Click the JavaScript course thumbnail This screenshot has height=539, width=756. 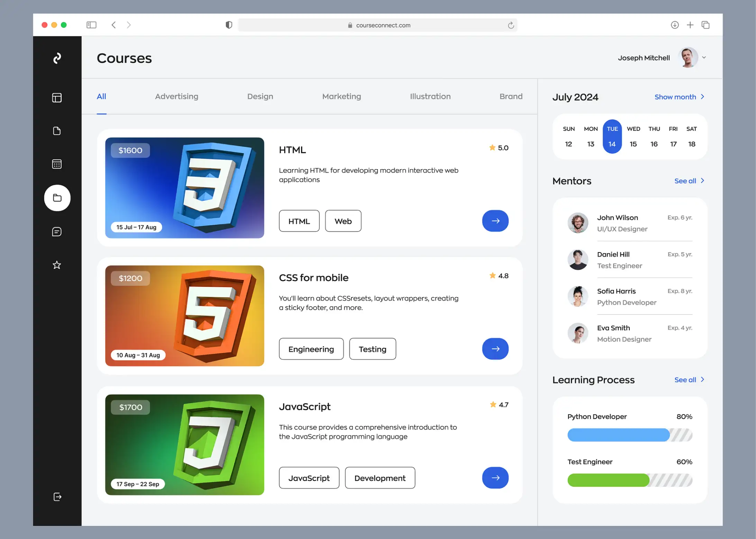184,445
